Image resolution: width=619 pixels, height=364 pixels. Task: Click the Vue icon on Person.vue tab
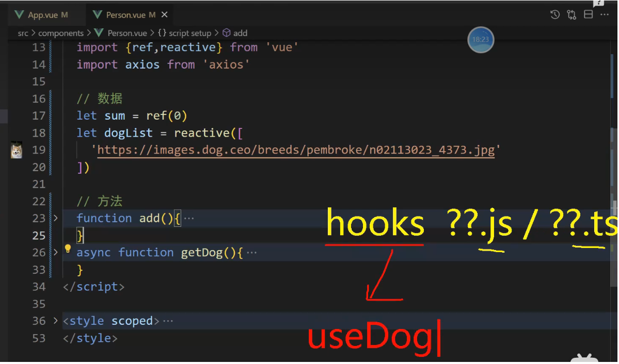(x=97, y=15)
